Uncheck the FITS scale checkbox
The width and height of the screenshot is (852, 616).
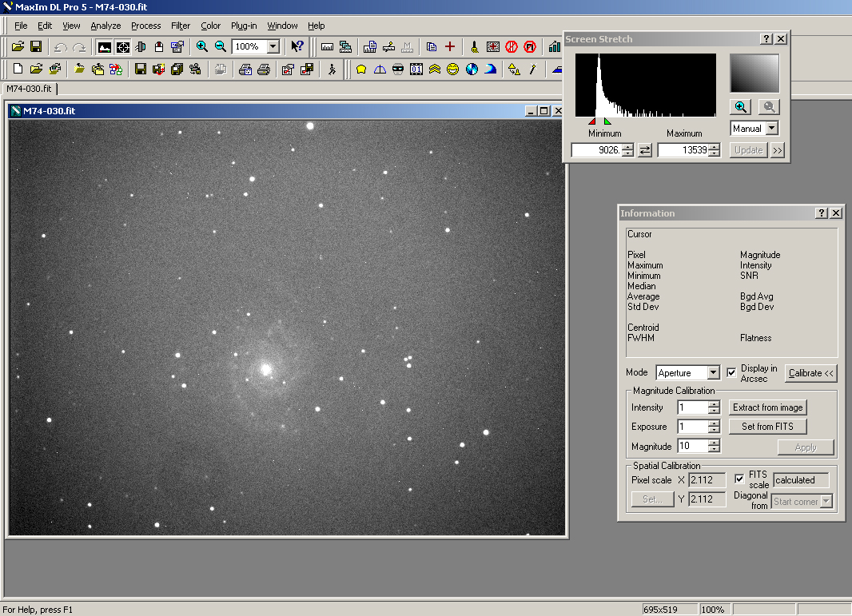click(739, 479)
